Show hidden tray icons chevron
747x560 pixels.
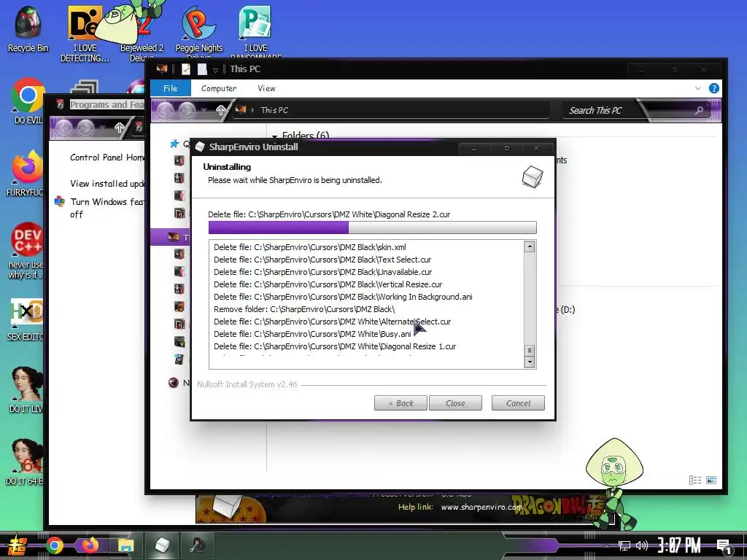point(606,545)
